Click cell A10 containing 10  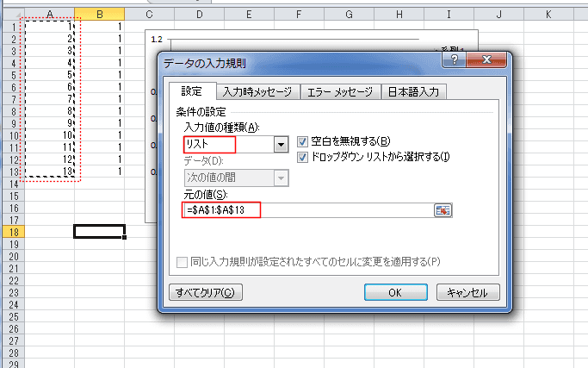[50, 135]
